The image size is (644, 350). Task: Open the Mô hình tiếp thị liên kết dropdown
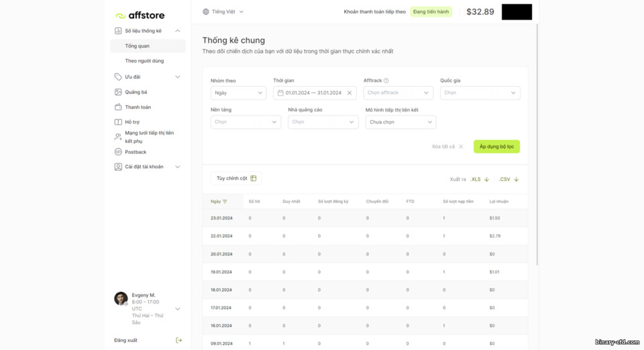click(x=401, y=122)
